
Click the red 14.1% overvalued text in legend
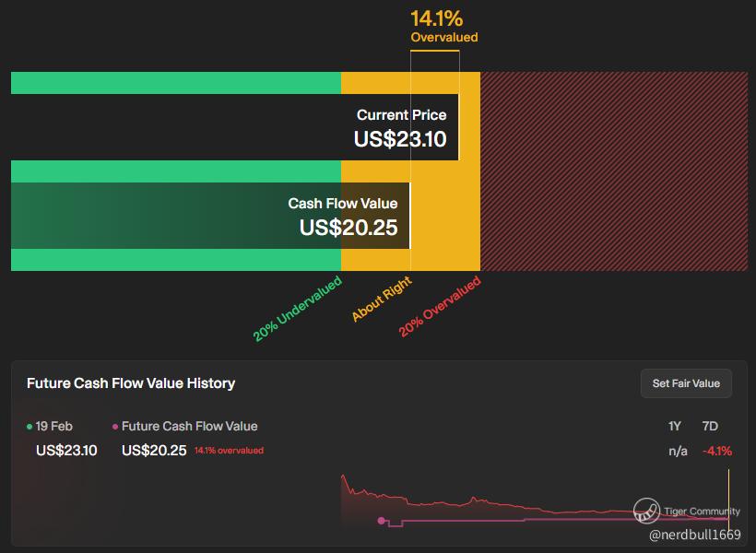(229, 451)
